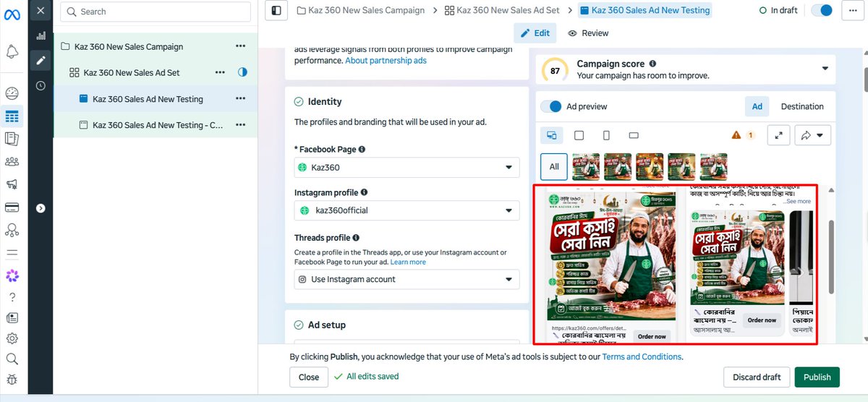This screenshot has height=402, width=868.
Task: Open the Threads Learn more link
Action: click(x=408, y=262)
